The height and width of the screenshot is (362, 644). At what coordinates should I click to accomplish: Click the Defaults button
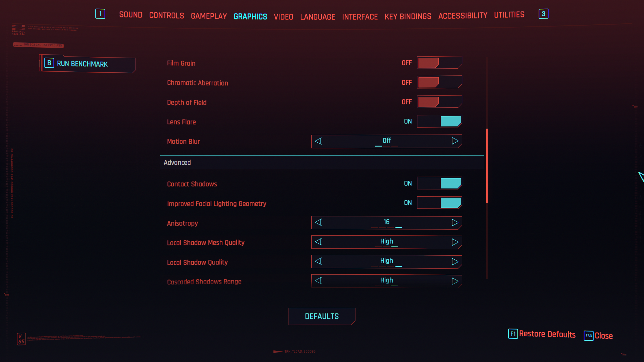[322, 316]
